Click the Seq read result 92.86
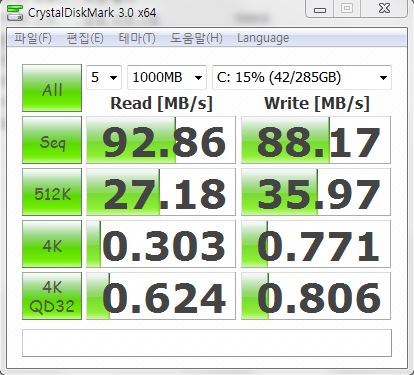This screenshot has height=375, width=414. [161, 140]
